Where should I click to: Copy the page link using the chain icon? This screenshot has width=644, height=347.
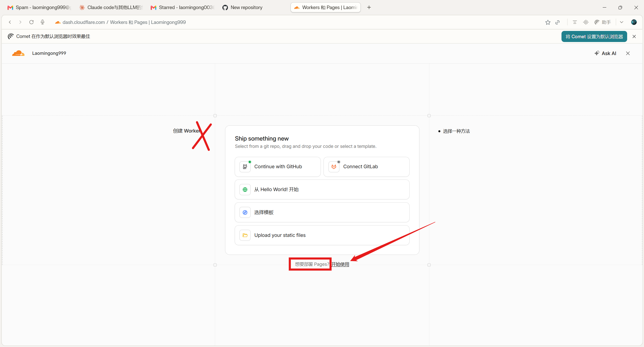(x=557, y=22)
